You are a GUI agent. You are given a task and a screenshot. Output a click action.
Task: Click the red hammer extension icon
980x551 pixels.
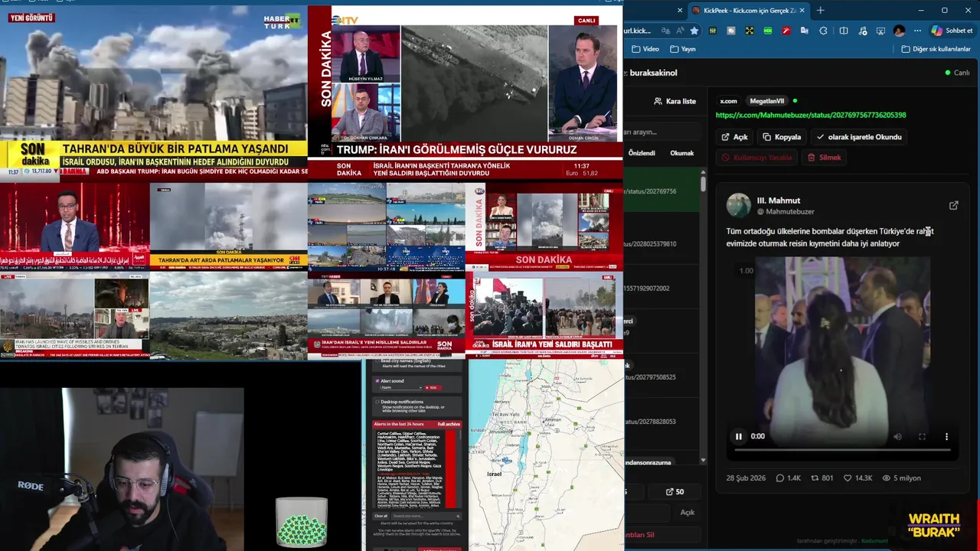point(786,31)
